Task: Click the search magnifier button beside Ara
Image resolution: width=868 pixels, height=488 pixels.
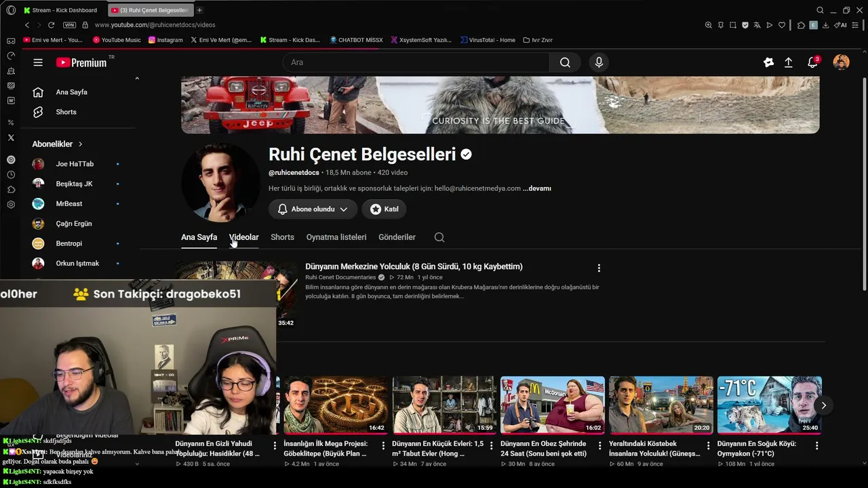Action: [x=565, y=62]
